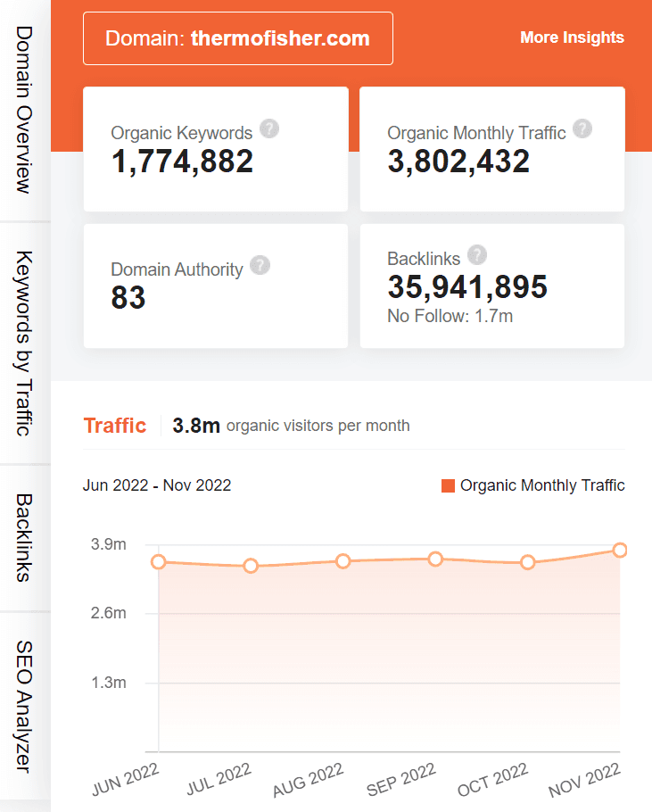Switch to the Keywords by Traffic tab
652x812 pixels.
tap(24, 344)
